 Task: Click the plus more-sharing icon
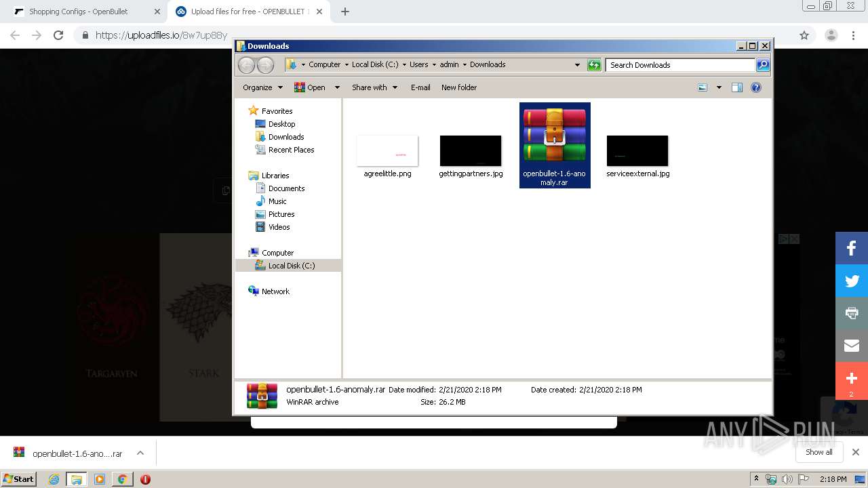852,380
